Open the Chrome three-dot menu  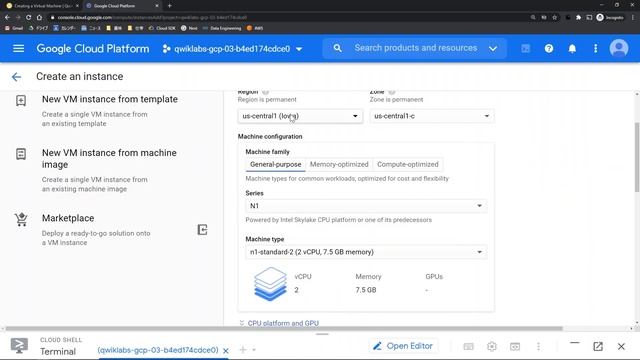[x=633, y=18]
